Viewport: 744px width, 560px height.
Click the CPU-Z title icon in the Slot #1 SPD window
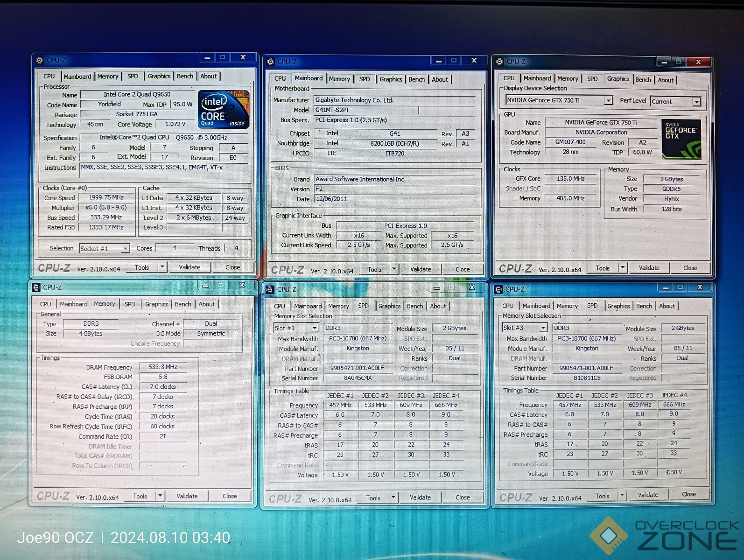tap(270, 290)
